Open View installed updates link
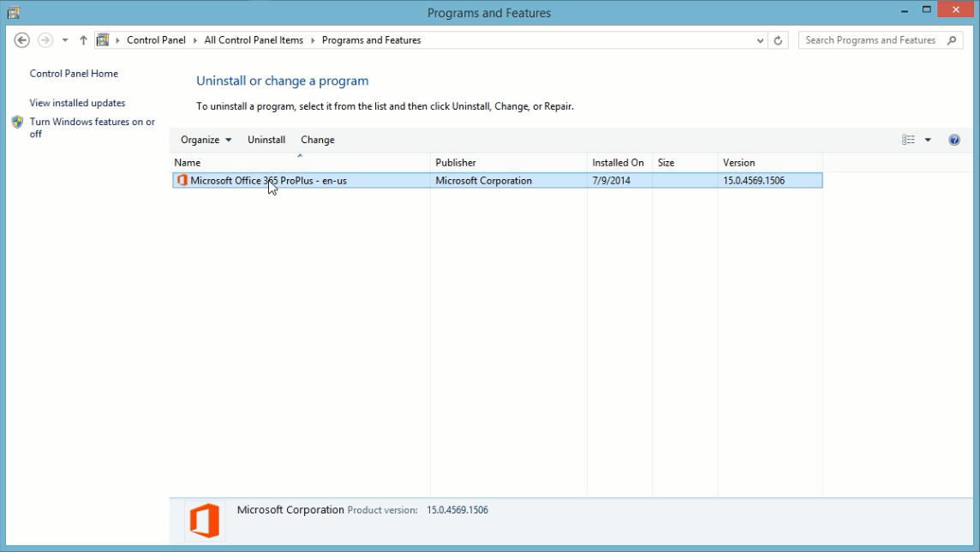 pos(77,103)
